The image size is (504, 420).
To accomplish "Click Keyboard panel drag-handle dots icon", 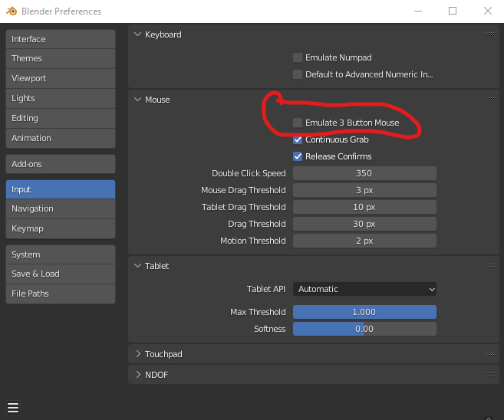I will pos(489,34).
